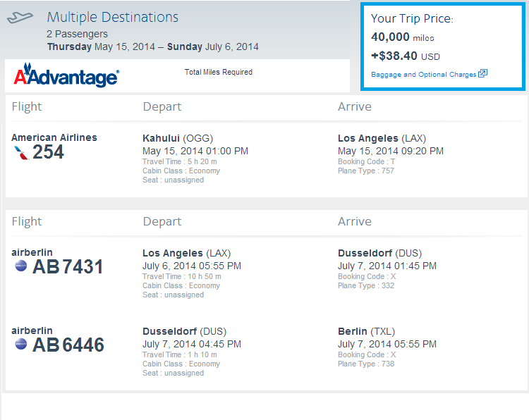Click the airberlin oneworld icon by AB6446

pos(21,344)
